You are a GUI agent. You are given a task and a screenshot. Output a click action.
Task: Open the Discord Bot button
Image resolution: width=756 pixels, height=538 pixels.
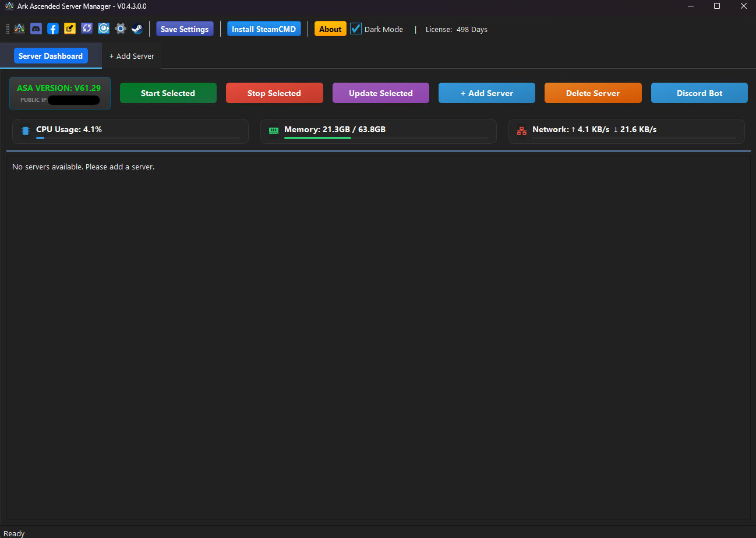tap(700, 93)
